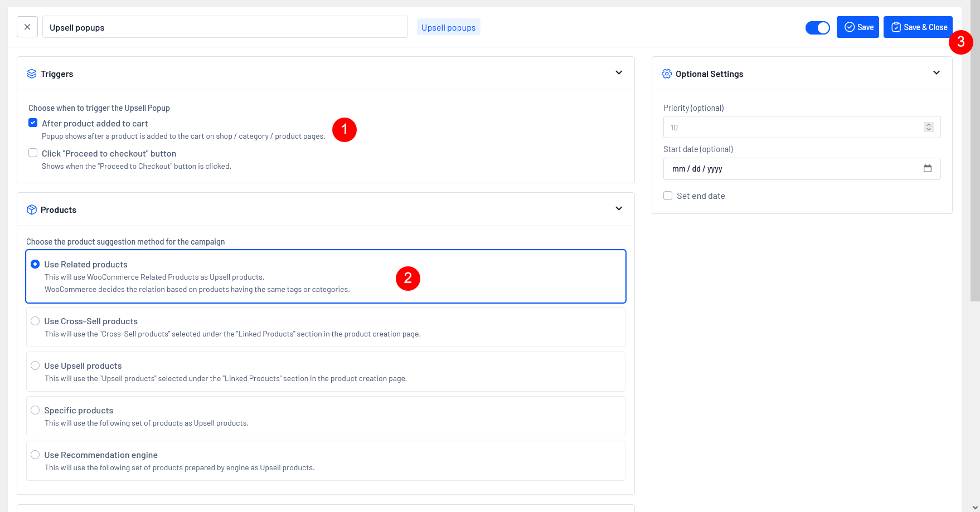Collapse the Triggers section chevron
This screenshot has height=512, width=980.
point(619,73)
